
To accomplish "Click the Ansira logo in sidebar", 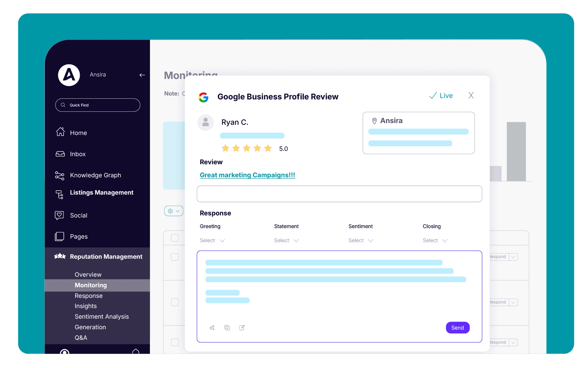I will (69, 75).
